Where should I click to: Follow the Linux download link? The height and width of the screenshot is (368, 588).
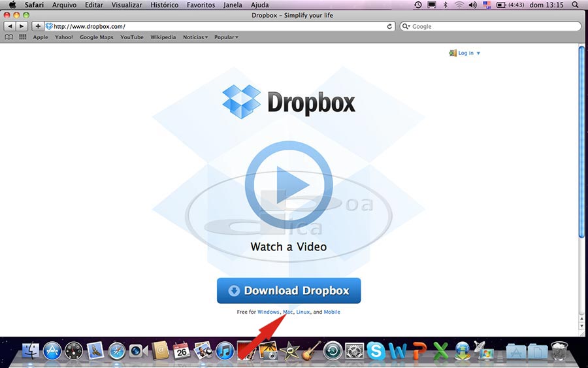click(x=303, y=312)
